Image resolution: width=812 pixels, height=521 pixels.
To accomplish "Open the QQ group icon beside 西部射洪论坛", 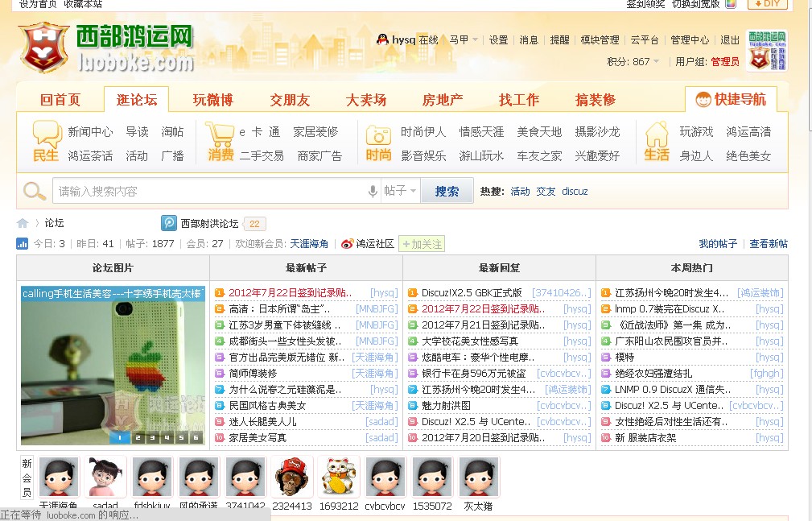I will [168, 223].
